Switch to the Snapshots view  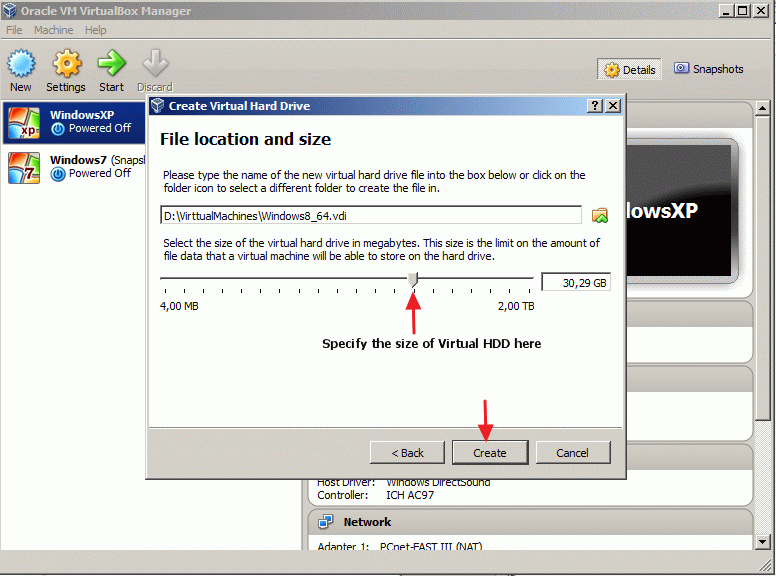tap(708, 69)
